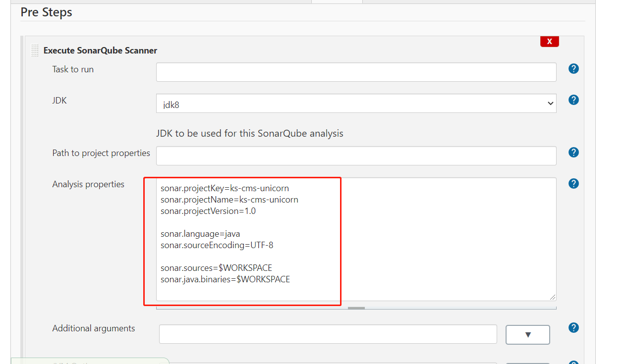Click the Additional arguments label
Viewport: 628px width, 364px height.
(x=94, y=328)
